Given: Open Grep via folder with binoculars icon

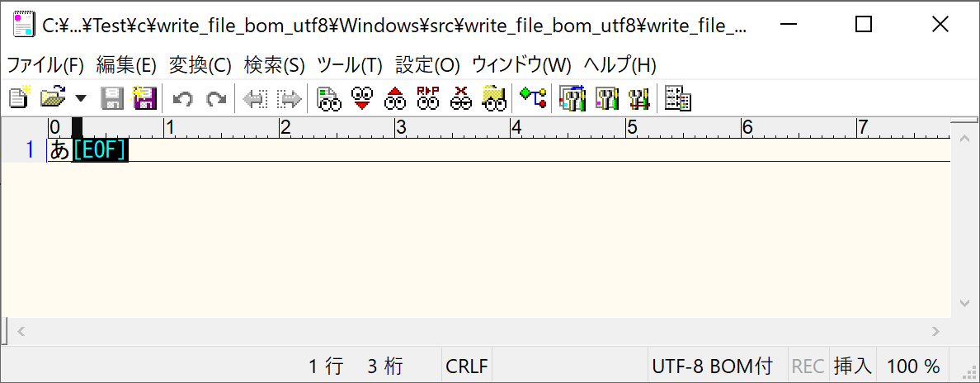Looking at the screenshot, I should click(x=494, y=98).
